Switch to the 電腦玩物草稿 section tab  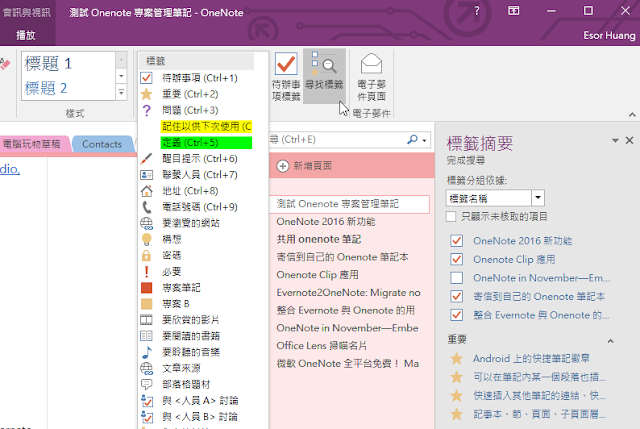pyautogui.click(x=32, y=144)
